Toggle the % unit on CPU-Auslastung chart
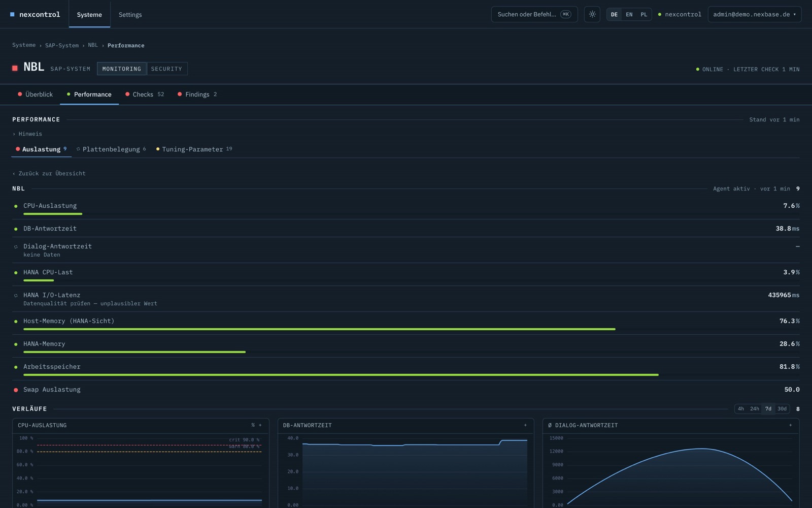 (253, 425)
